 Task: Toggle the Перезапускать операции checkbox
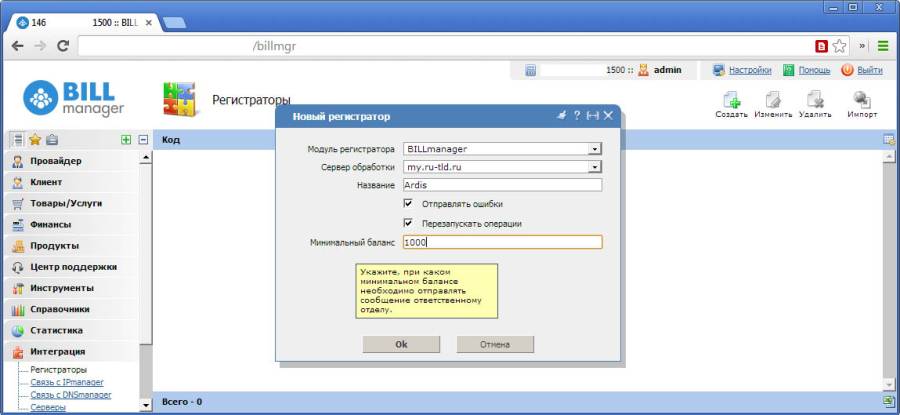coord(408,223)
